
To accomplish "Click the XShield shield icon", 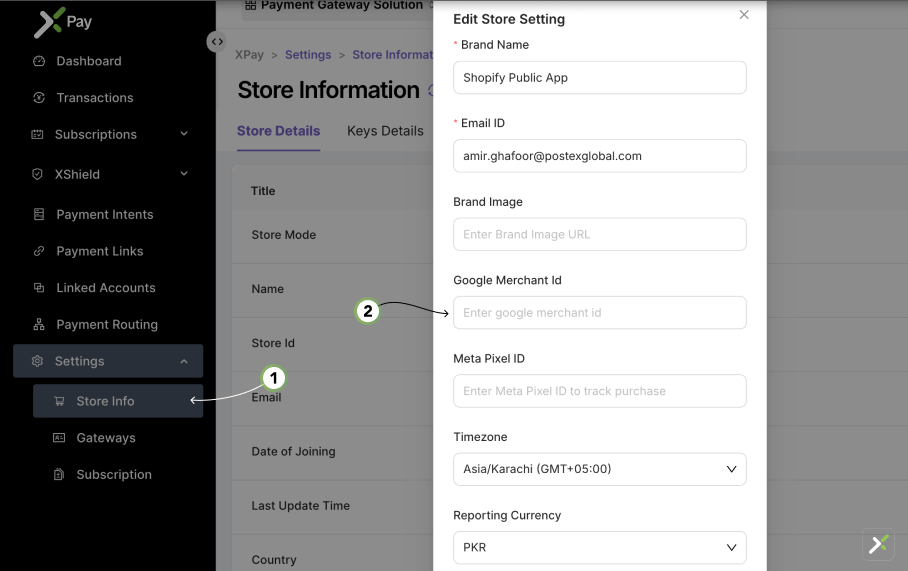I will pyautogui.click(x=37, y=174).
